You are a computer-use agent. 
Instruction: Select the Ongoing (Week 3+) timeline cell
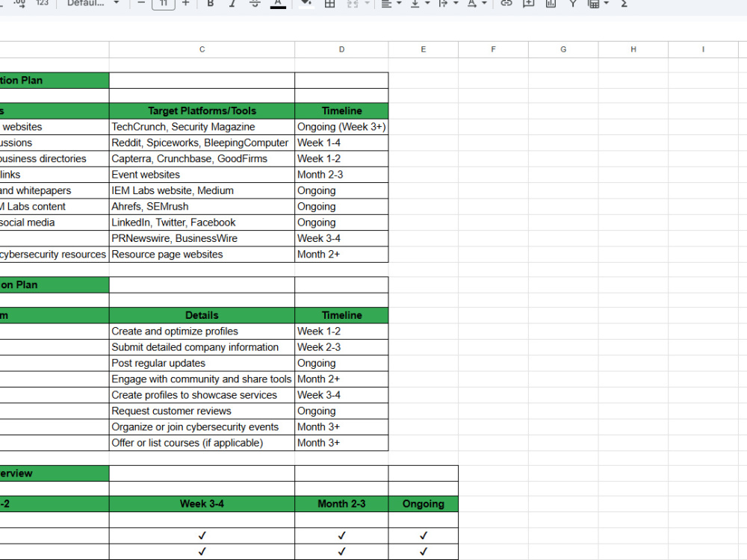coord(341,127)
